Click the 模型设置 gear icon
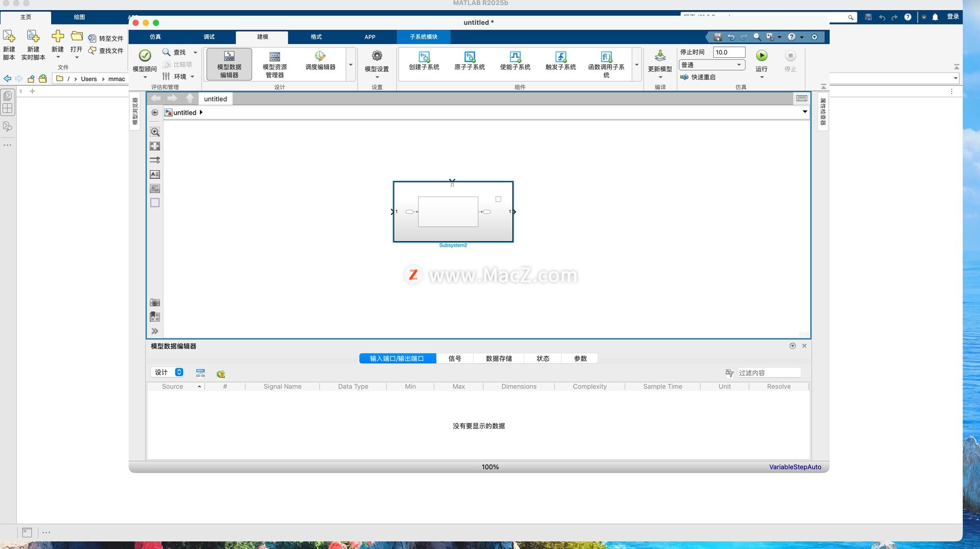The height and width of the screenshot is (549, 980). [x=377, y=56]
